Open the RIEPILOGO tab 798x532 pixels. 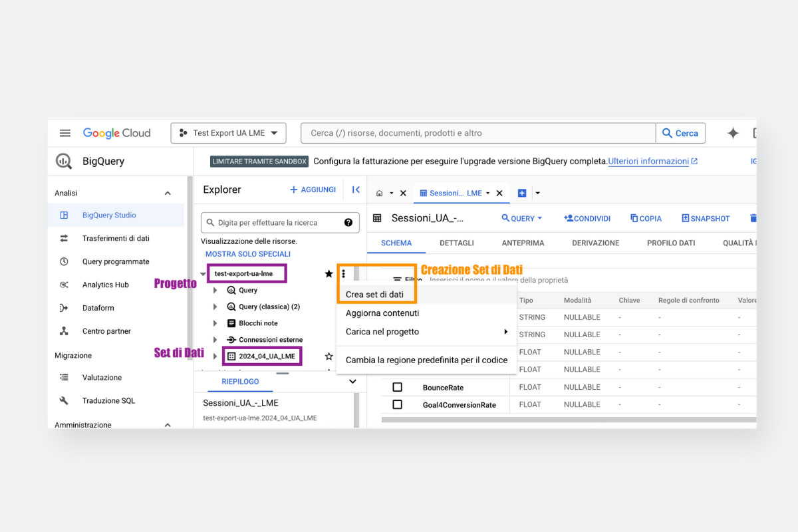click(240, 381)
